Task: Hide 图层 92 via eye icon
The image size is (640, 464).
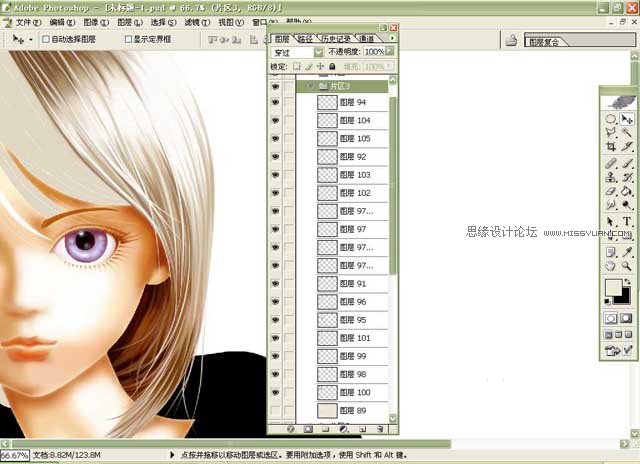Action: (276, 157)
